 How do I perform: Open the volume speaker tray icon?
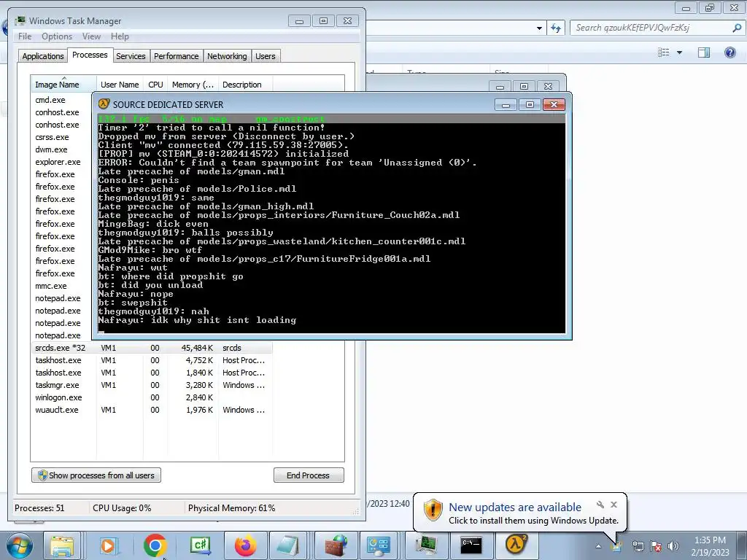673,546
